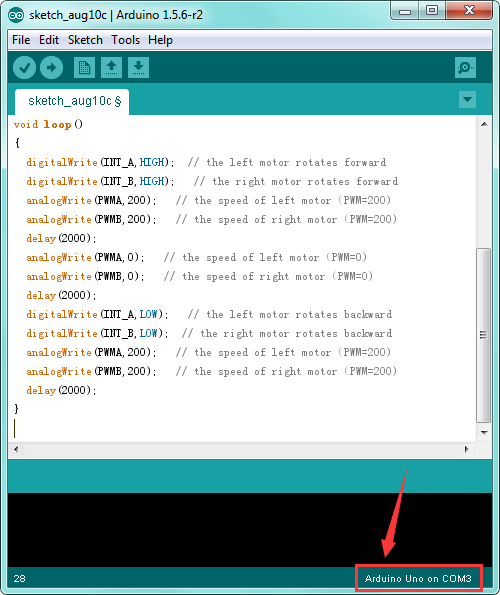Upload sketch with the arrow button
500x595 pixels.
(51, 68)
